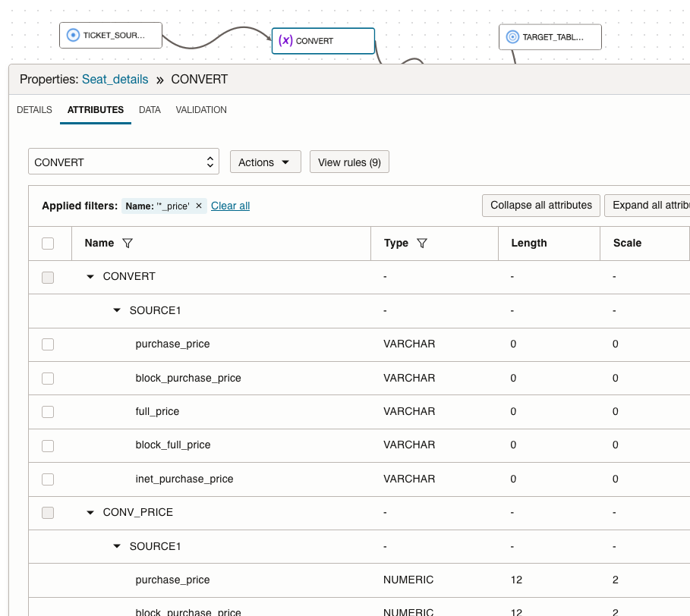
Task: Check the select-all checkbox in the table header
Action: (x=48, y=243)
